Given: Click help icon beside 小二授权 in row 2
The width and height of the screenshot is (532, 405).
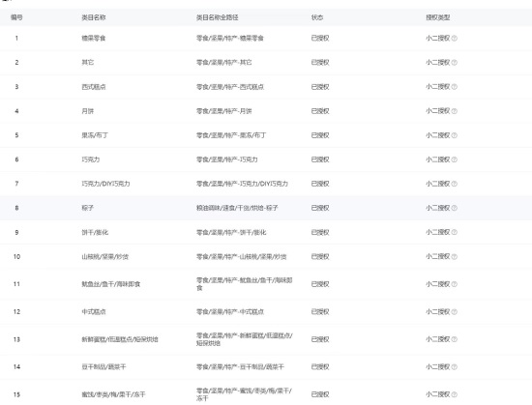Looking at the screenshot, I should tap(455, 63).
